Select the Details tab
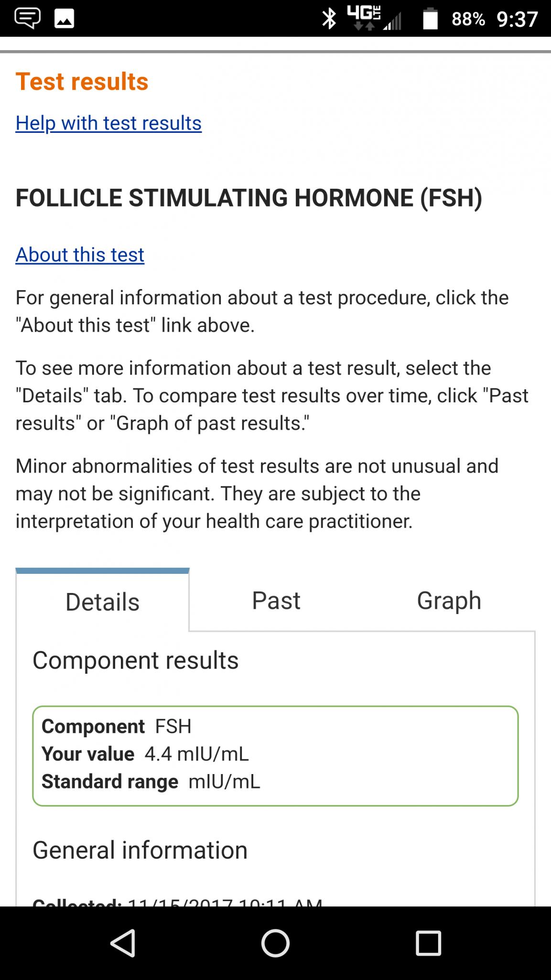 click(x=103, y=602)
